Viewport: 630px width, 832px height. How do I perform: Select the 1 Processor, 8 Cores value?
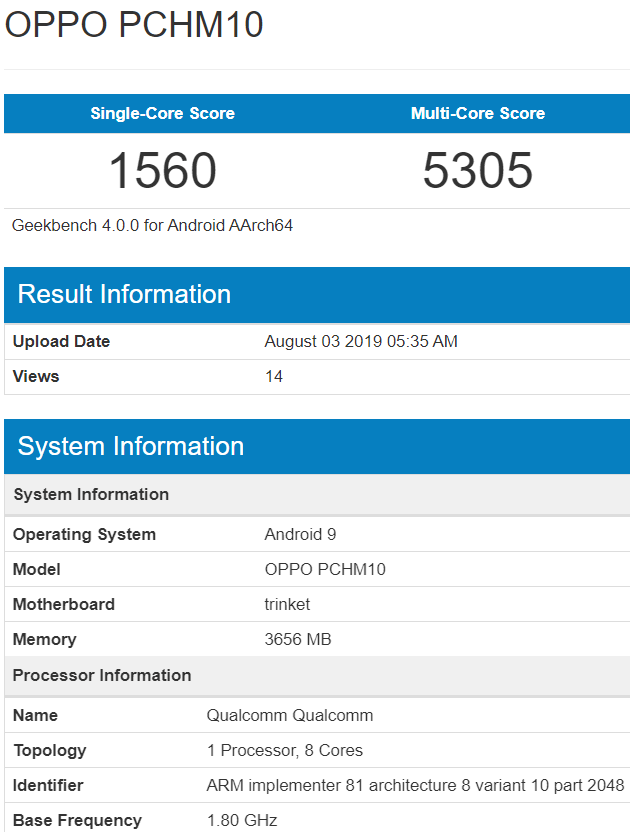click(284, 750)
